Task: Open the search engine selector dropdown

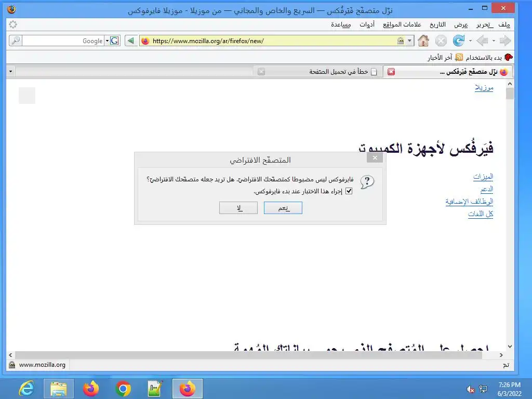Action: pos(107,41)
